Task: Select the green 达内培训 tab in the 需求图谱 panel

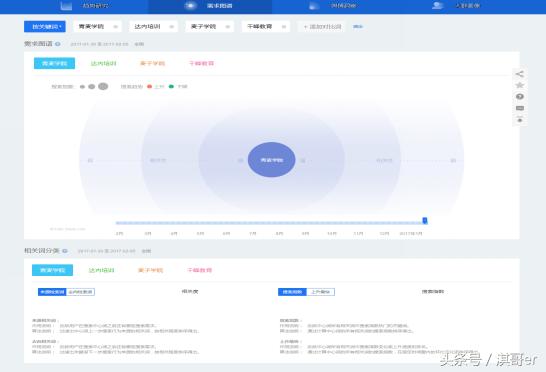Action: pos(103,63)
